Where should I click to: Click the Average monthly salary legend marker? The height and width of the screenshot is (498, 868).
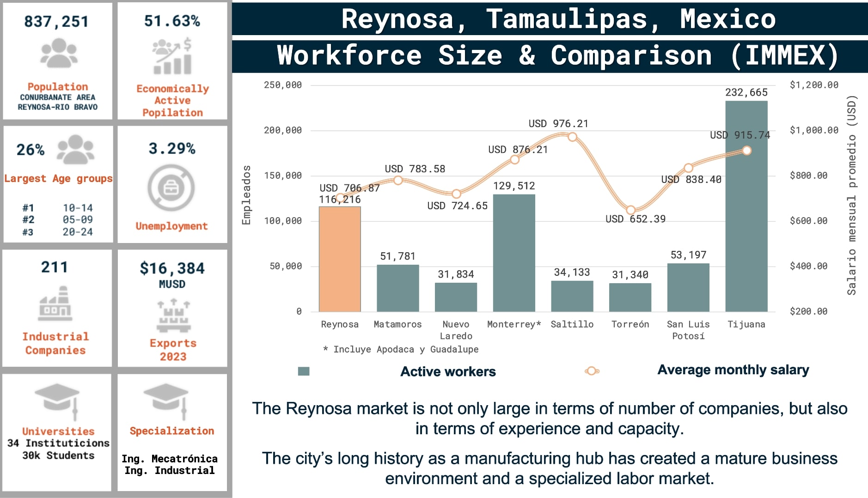pyautogui.click(x=592, y=370)
